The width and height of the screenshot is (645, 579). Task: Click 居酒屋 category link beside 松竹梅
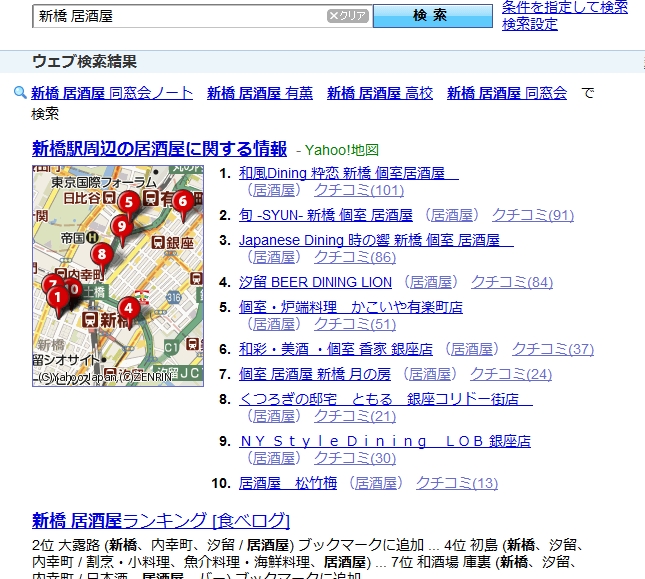click(376, 483)
